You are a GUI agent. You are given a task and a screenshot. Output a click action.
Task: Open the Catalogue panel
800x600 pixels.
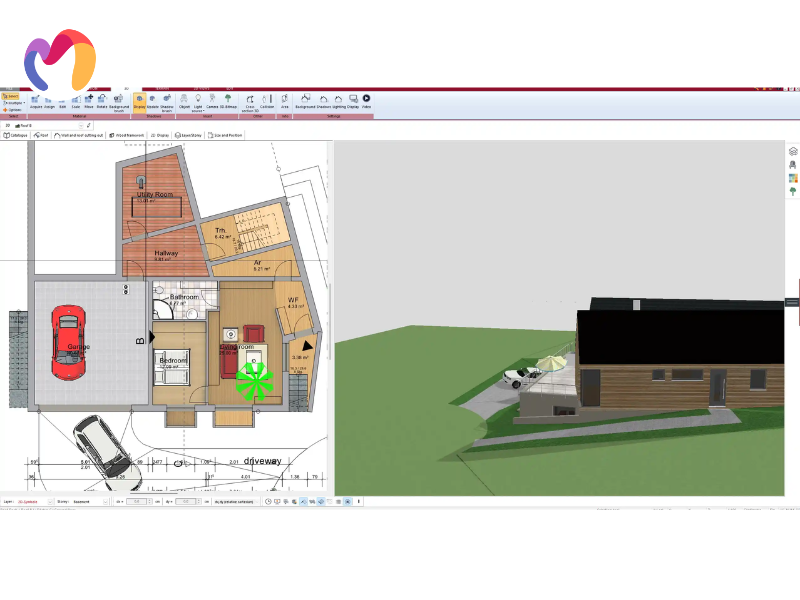click(15, 134)
